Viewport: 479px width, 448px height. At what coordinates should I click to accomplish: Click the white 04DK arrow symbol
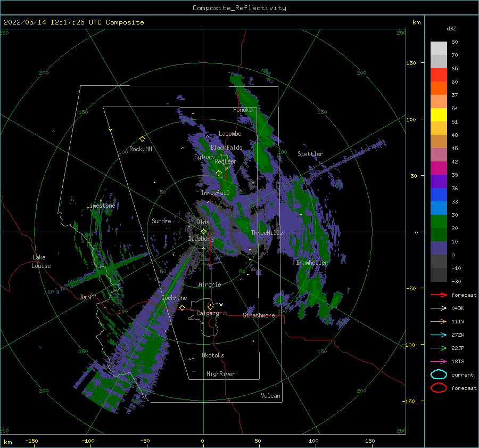pos(439,308)
